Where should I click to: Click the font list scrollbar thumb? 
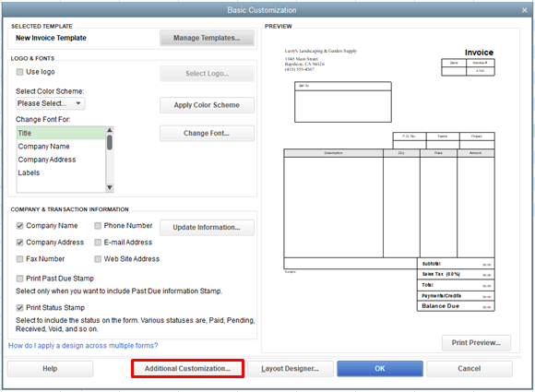(110, 143)
